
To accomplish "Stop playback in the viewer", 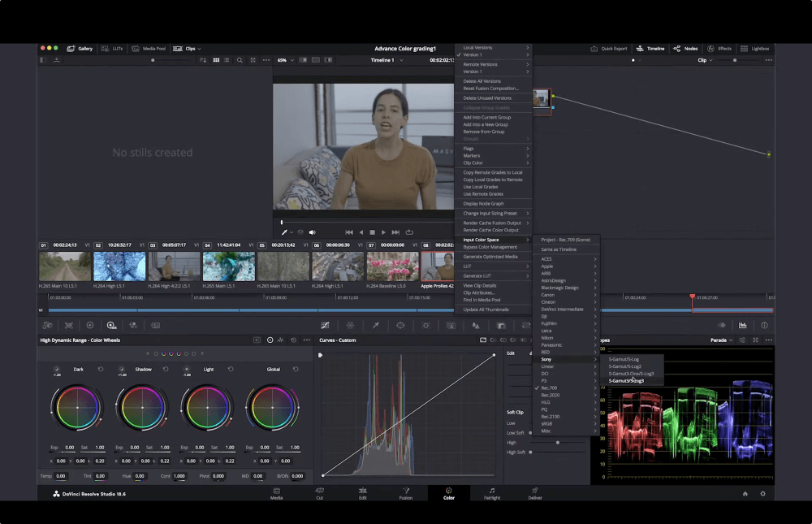I will pos(372,232).
